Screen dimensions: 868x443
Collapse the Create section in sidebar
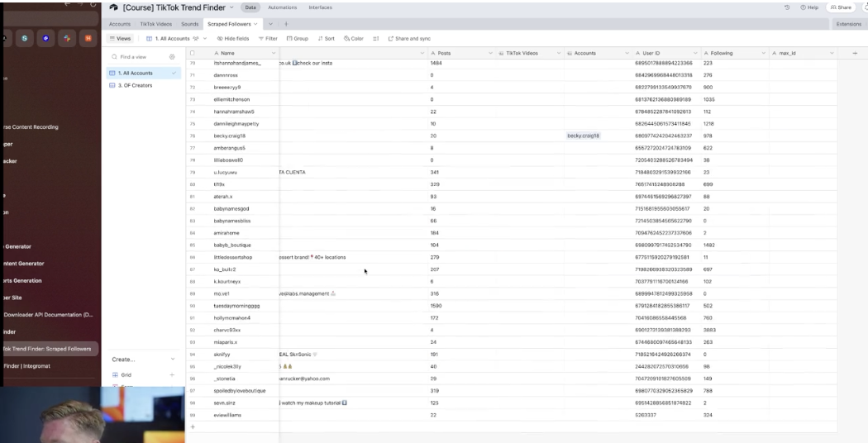[x=173, y=360]
